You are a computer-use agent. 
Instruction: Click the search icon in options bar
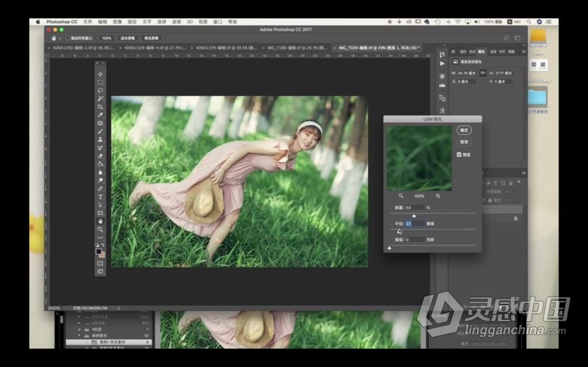(x=506, y=38)
